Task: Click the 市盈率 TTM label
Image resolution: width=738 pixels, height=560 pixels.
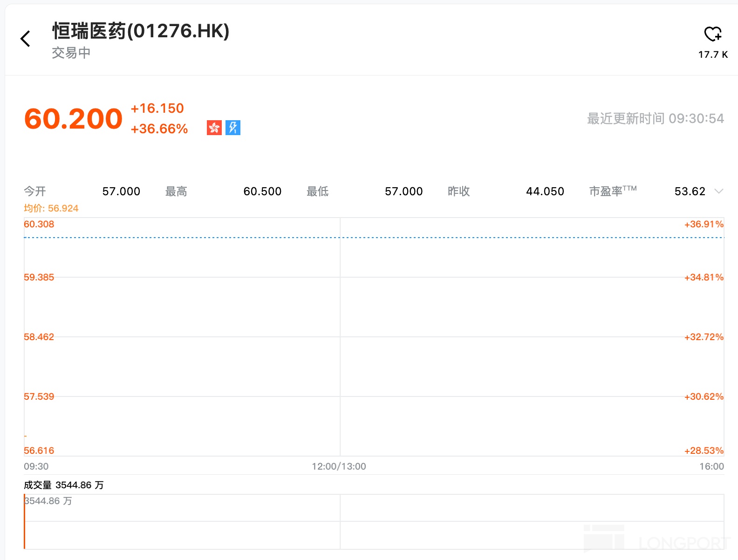Action: tap(613, 191)
